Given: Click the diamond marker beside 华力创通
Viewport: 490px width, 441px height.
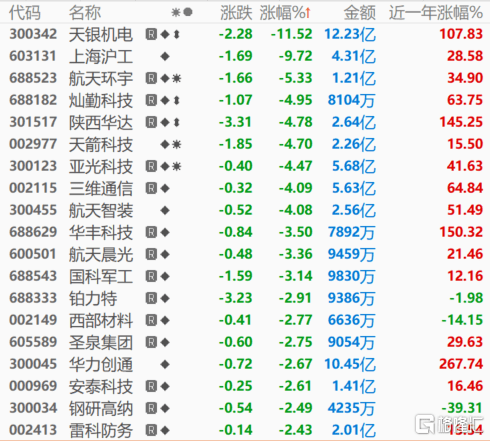Looking at the screenshot, I should tap(165, 364).
